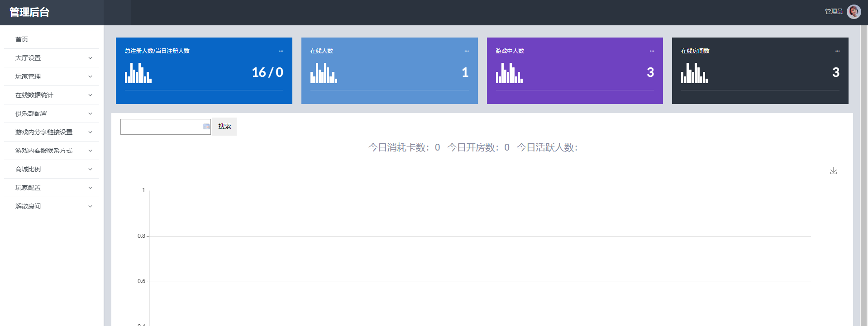Click the 0.8 y-axis label

(142, 236)
